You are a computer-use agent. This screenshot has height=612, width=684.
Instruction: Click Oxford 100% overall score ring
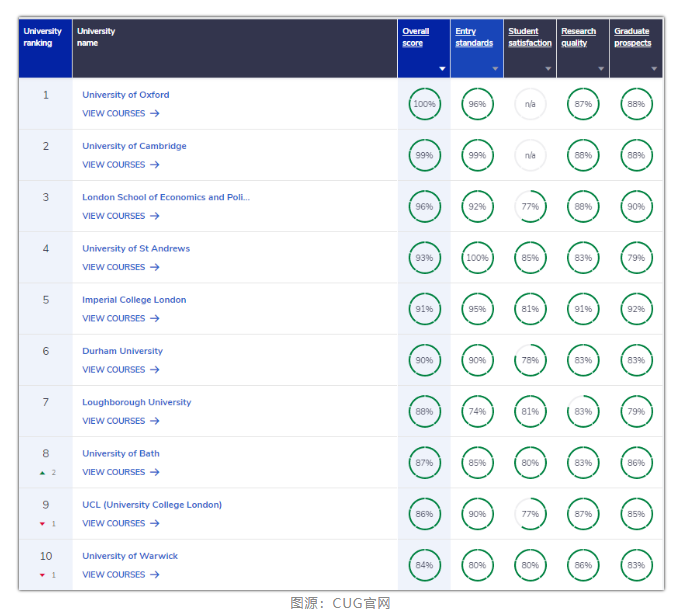tap(424, 104)
